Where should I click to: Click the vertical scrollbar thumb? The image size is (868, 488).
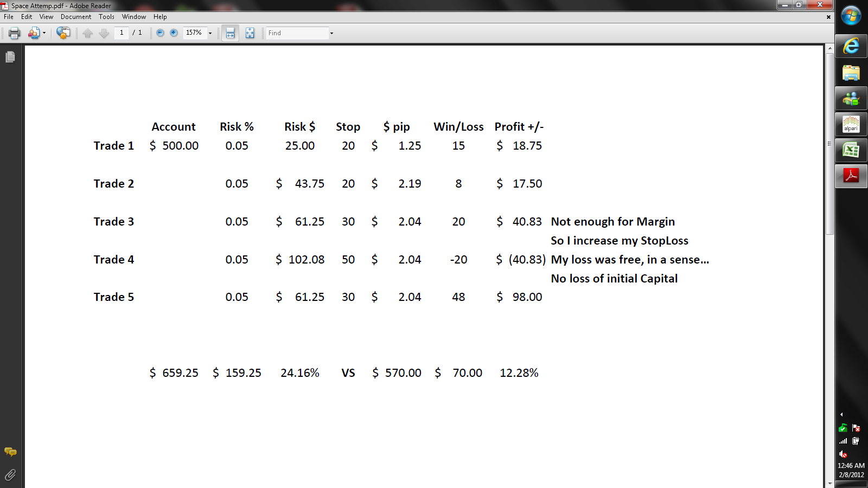click(x=829, y=144)
